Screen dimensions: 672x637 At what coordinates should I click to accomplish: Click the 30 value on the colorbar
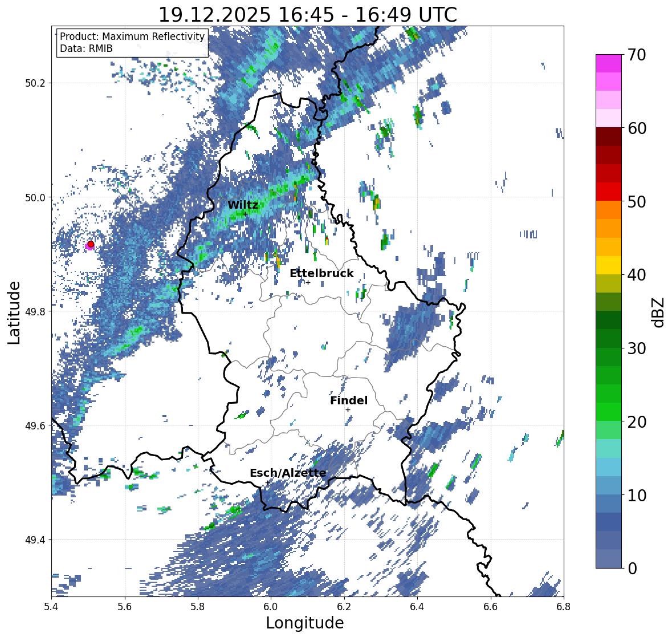tap(636, 348)
